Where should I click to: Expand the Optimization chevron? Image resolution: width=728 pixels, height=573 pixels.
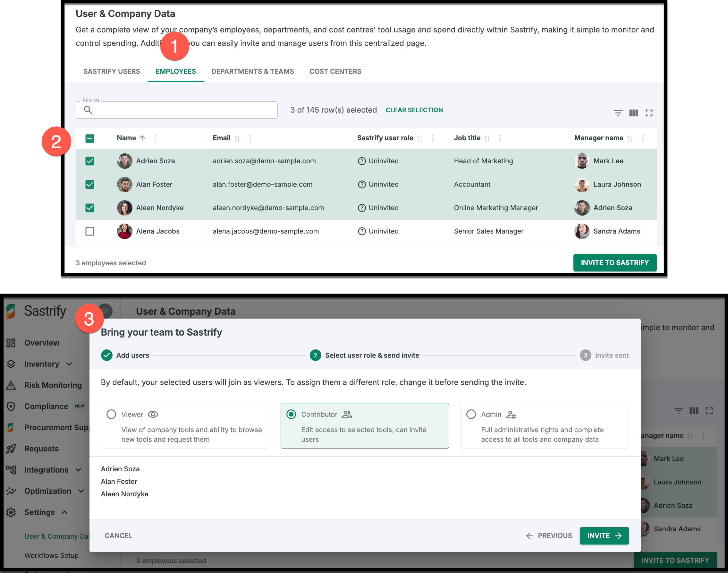[81, 491]
